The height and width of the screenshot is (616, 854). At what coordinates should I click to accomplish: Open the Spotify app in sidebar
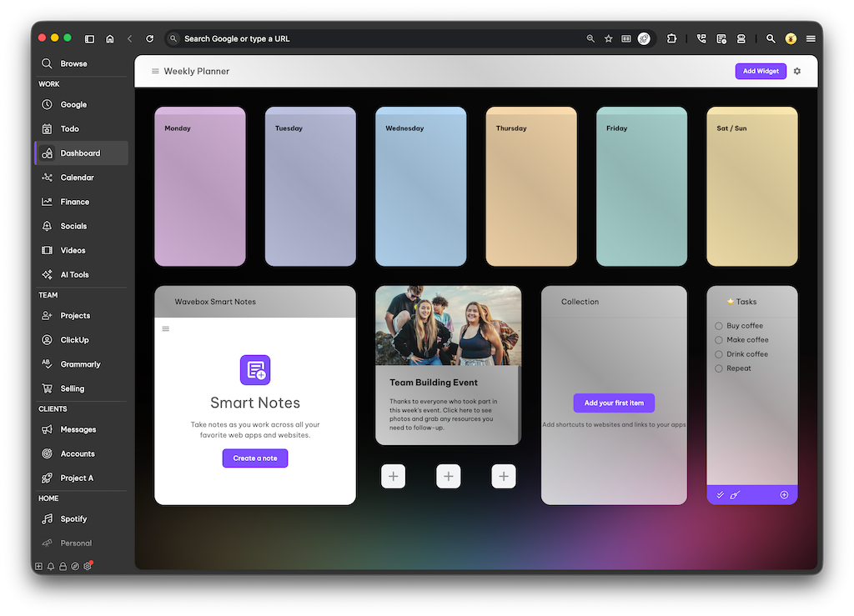pyautogui.click(x=73, y=518)
